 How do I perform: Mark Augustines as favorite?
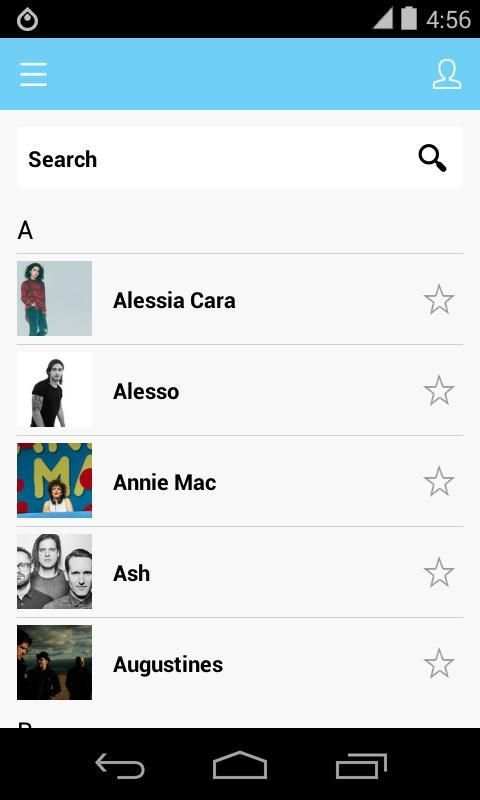[439, 663]
